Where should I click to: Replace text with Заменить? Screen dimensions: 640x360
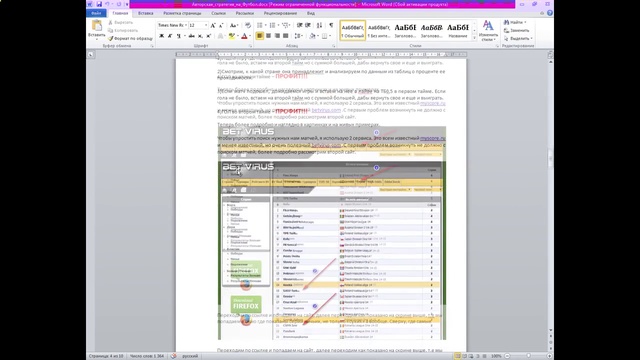click(517, 31)
